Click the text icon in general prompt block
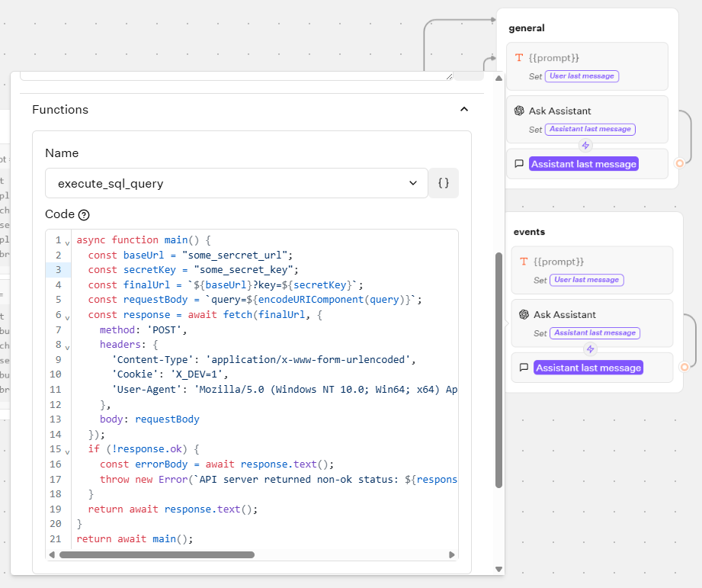Image resolution: width=702 pixels, height=588 pixels. tap(519, 57)
